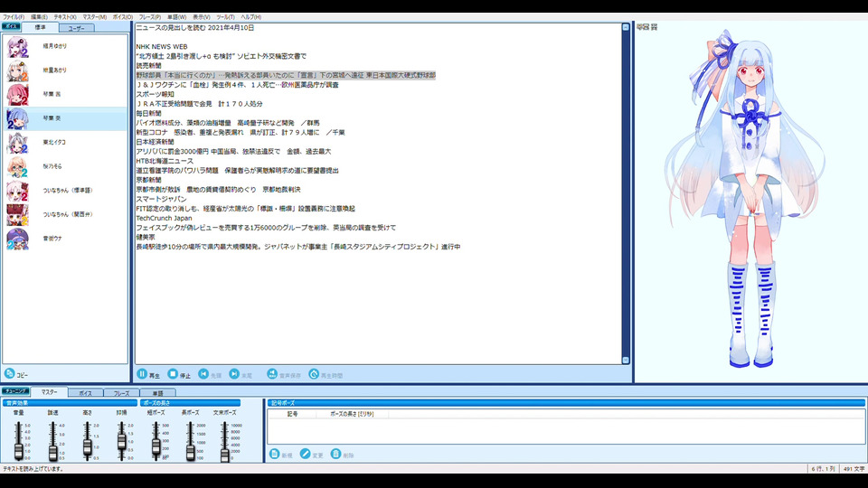Click the ポーズの長さ [ミリ秒] column header
Viewport: 868px width, 488px height.
pyautogui.click(x=352, y=414)
